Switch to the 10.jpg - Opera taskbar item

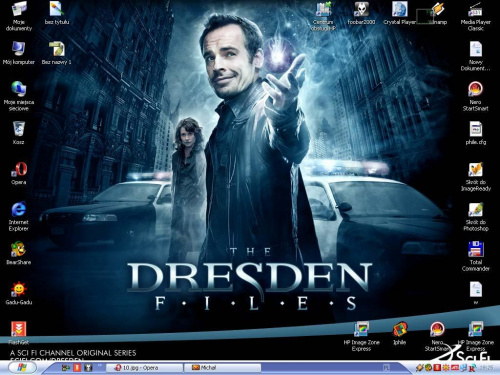point(144,368)
